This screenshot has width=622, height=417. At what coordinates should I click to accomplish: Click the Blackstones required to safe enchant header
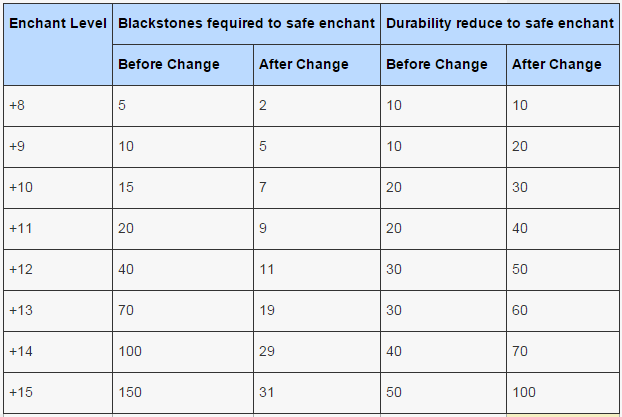tap(246, 22)
